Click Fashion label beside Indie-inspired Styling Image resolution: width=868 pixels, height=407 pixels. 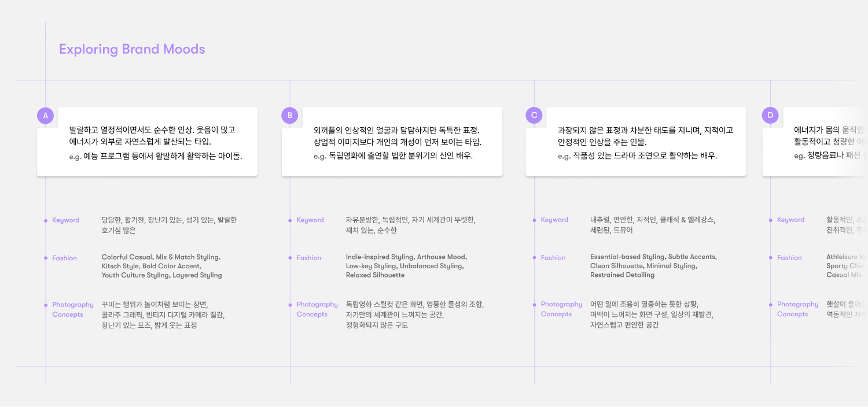click(x=309, y=258)
